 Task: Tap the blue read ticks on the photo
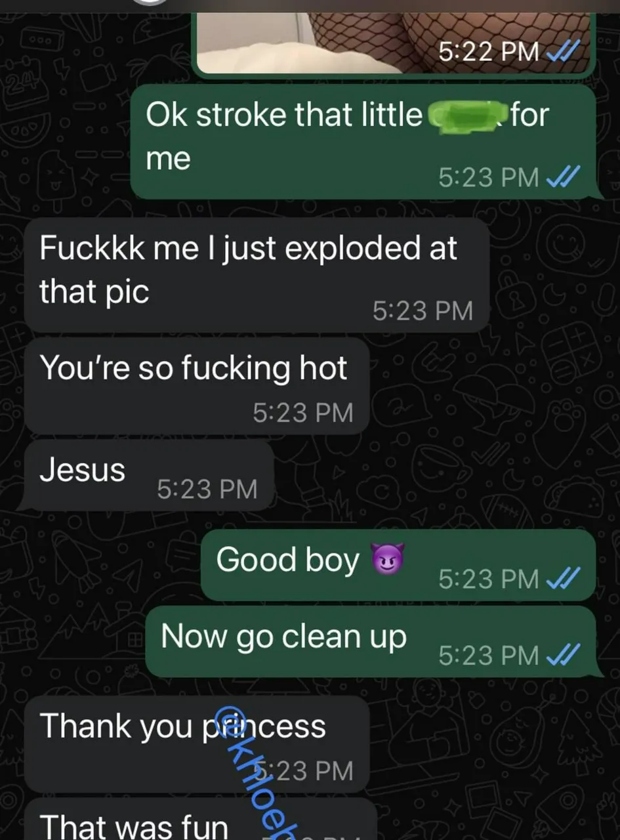tap(562, 51)
